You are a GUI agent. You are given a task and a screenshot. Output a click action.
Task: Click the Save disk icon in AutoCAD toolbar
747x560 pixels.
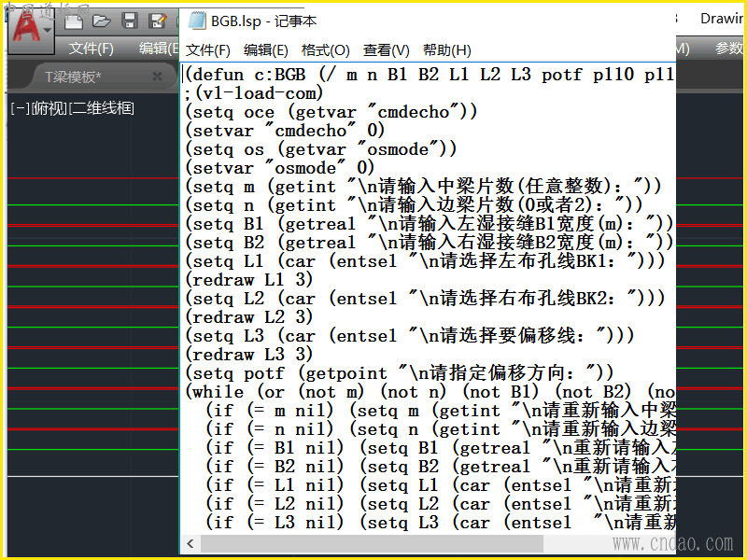coord(130,21)
